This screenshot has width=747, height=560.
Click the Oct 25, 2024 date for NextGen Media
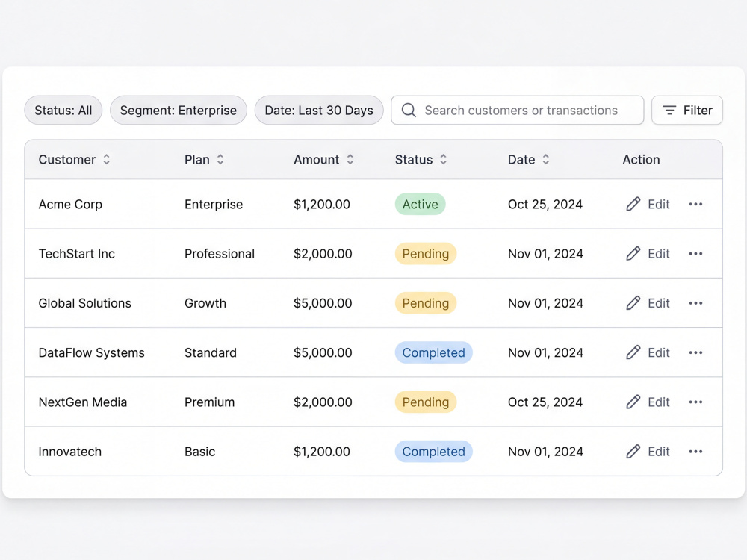coord(545,402)
